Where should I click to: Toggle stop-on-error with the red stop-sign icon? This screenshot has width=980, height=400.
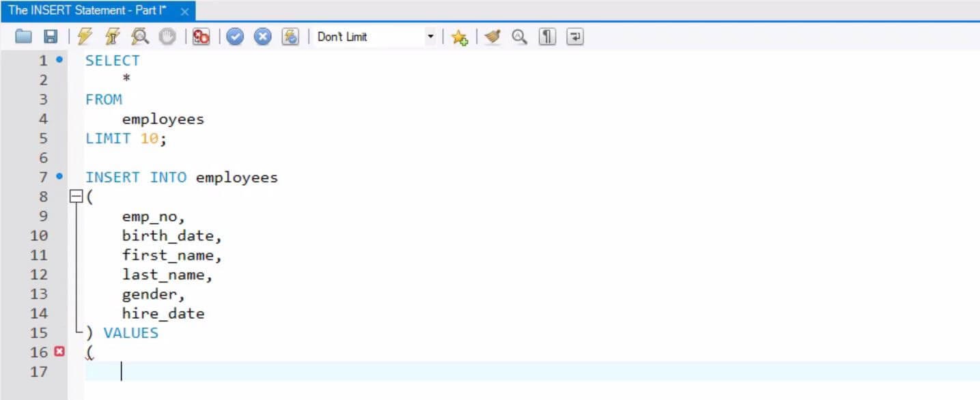pyautogui.click(x=201, y=36)
